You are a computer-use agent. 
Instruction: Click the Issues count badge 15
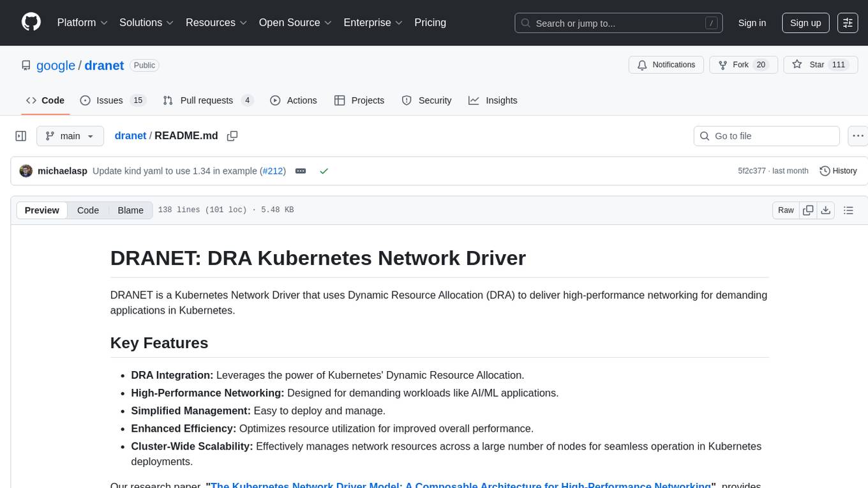pyautogui.click(x=137, y=100)
